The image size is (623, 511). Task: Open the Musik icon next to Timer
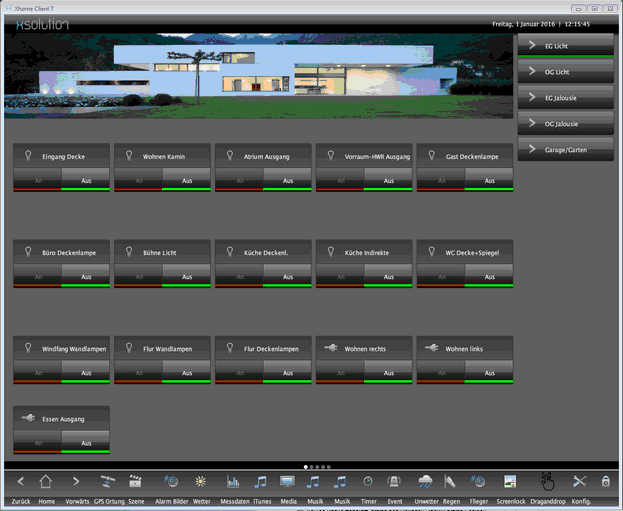(x=340, y=482)
